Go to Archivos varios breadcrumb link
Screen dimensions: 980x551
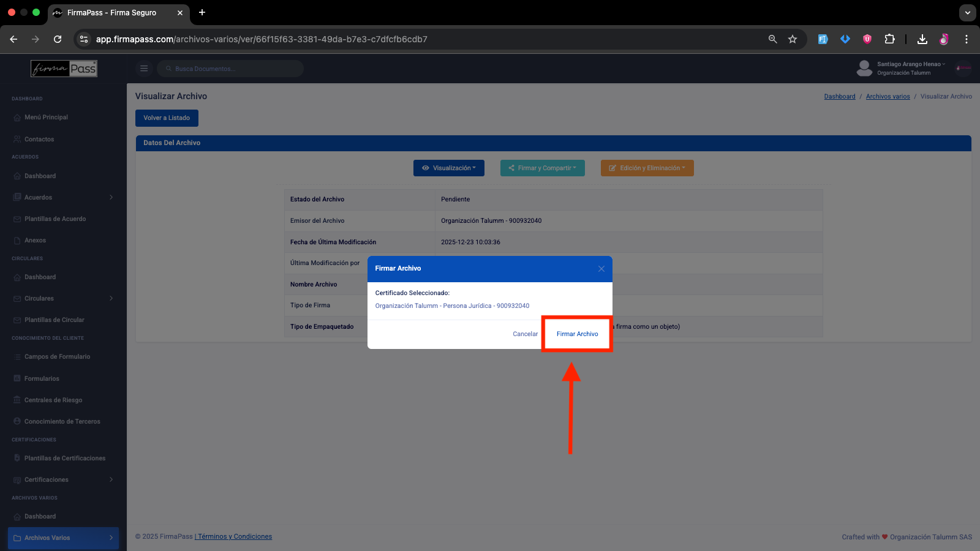coord(888,97)
